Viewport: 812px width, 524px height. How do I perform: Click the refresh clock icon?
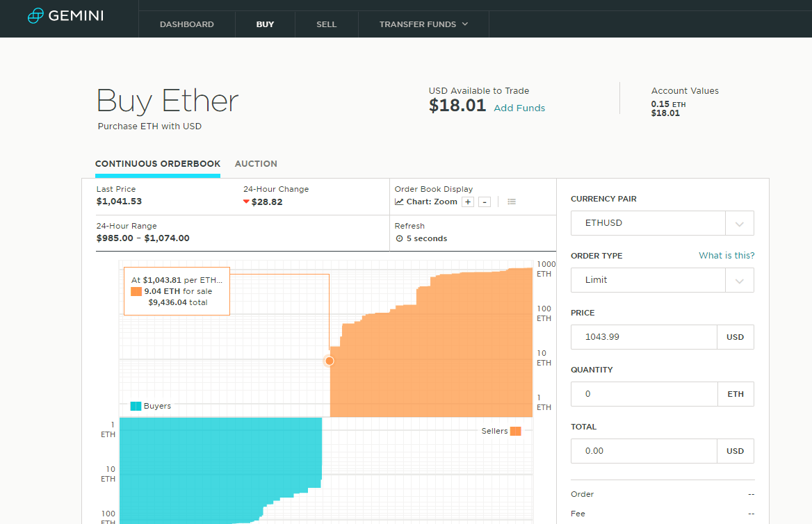[399, 238]
